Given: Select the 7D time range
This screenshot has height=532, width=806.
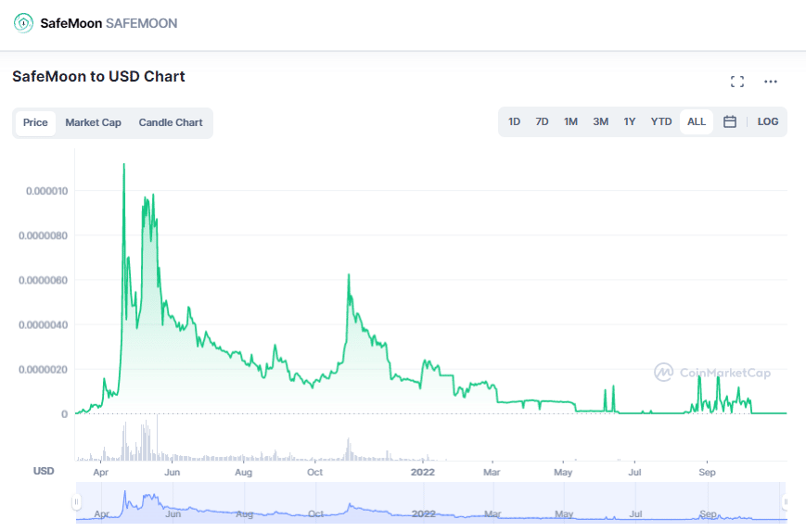Looking at the screenshot, I should (543, 121).
